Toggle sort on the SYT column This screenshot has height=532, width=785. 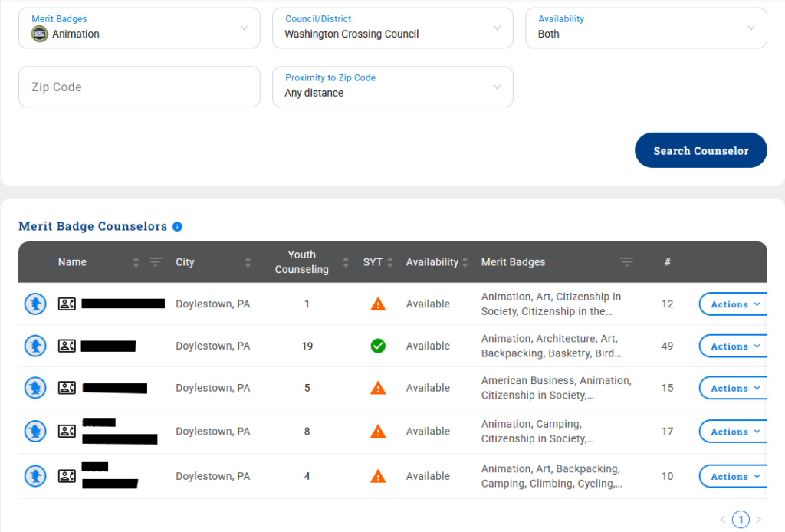[390, 261]
